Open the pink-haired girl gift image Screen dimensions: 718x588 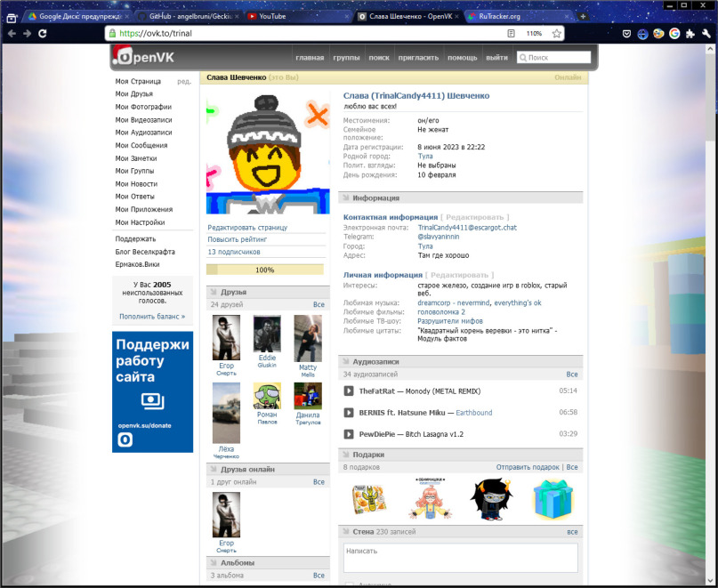point(430,499)
